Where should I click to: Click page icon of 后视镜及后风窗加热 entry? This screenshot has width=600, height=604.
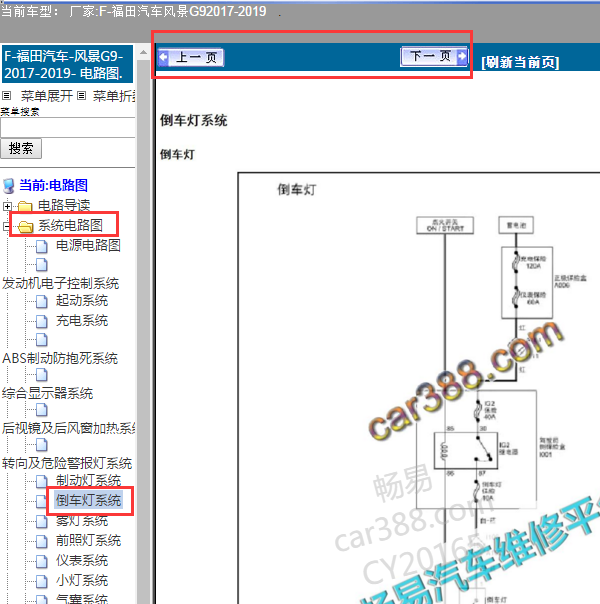tap(42, 410)
